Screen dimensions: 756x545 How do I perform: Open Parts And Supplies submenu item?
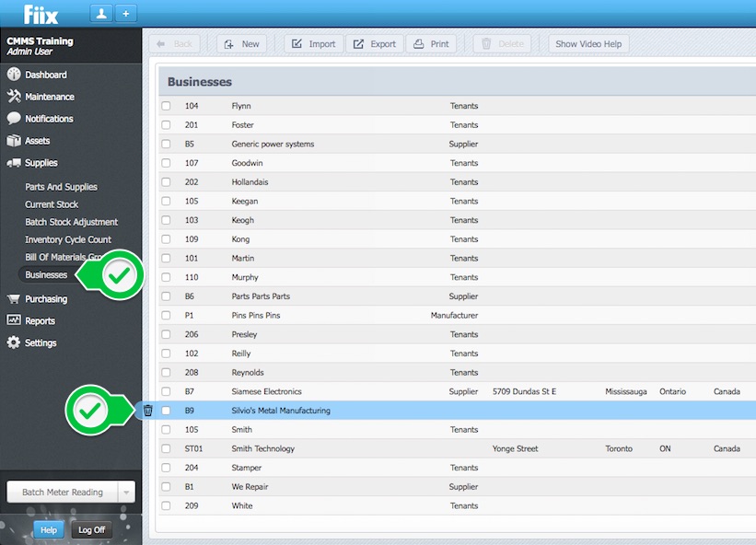(61, 187)
